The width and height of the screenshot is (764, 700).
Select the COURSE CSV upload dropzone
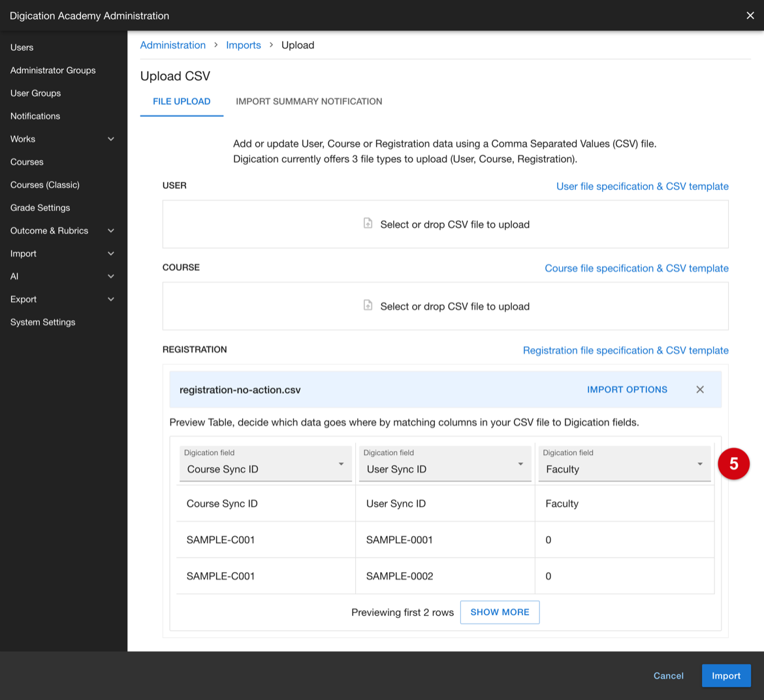(445, 306)
